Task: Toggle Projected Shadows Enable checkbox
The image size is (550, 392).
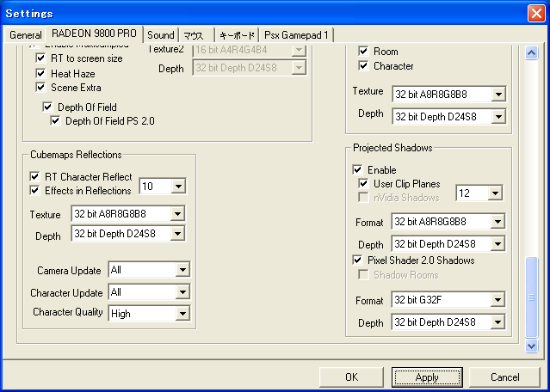Action: [x=357, y=169]
